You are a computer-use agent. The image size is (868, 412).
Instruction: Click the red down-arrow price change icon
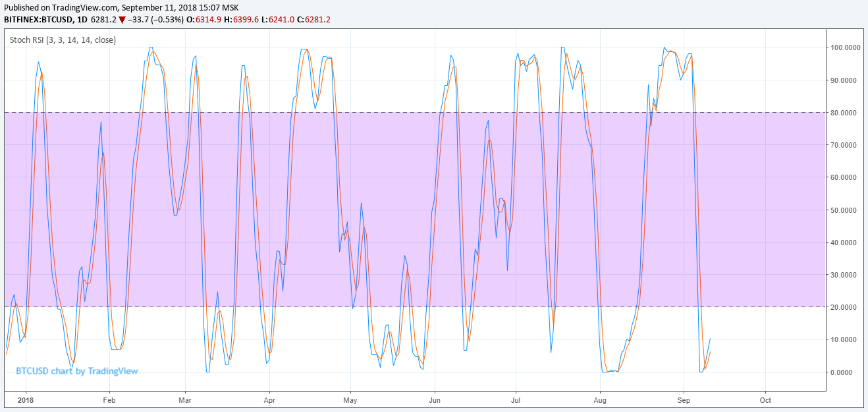coord(122,20)
